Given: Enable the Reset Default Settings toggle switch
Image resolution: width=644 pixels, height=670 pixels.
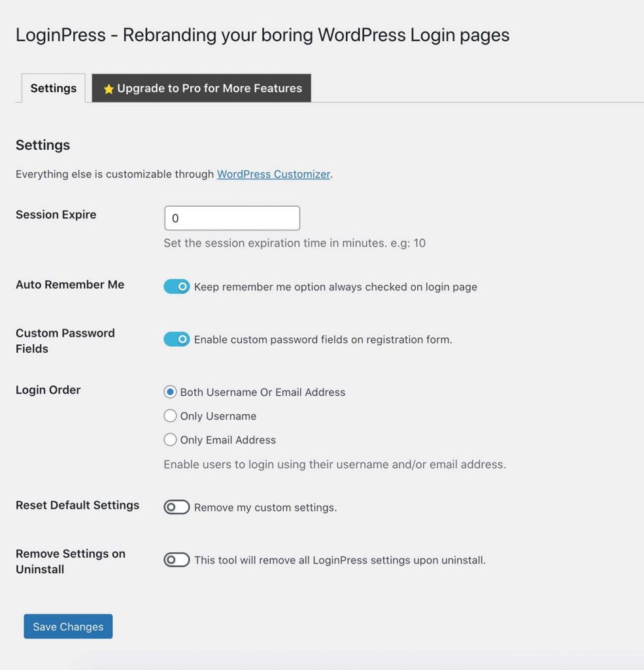Looking at the screenshot, I should pyautogui.click(x=177, y=507).
